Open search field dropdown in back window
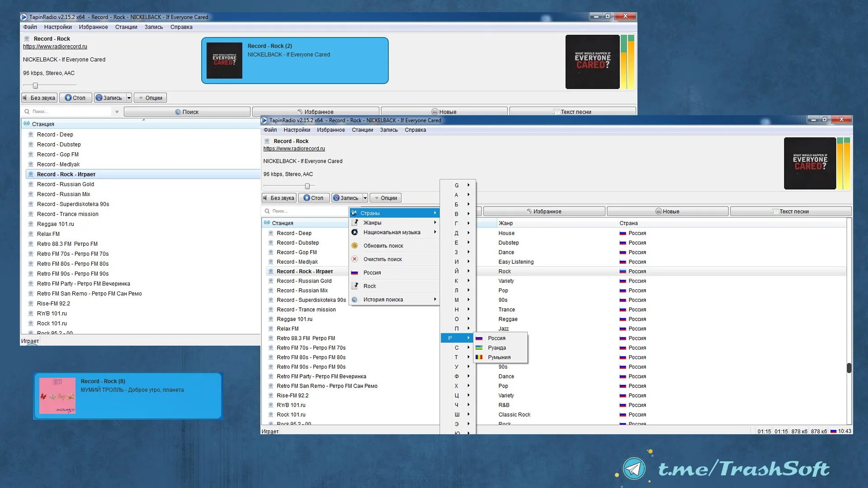Image resolution: width=868 pixels, height=488 pixels. coord(117,112)
